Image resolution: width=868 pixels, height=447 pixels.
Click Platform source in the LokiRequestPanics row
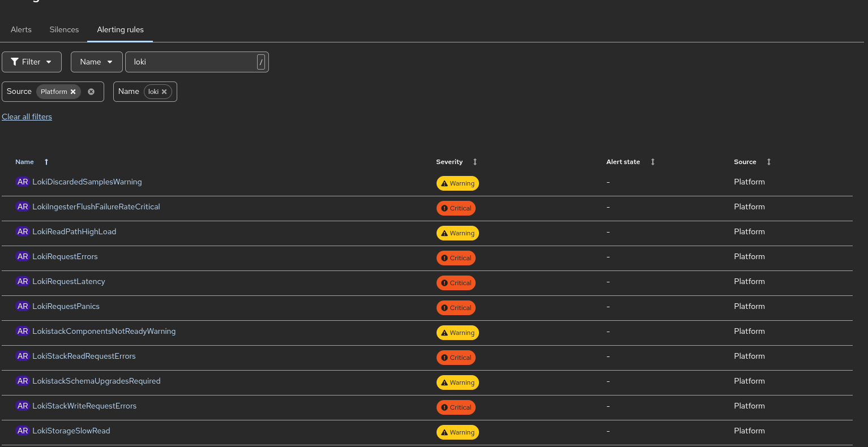pos(749,307)
